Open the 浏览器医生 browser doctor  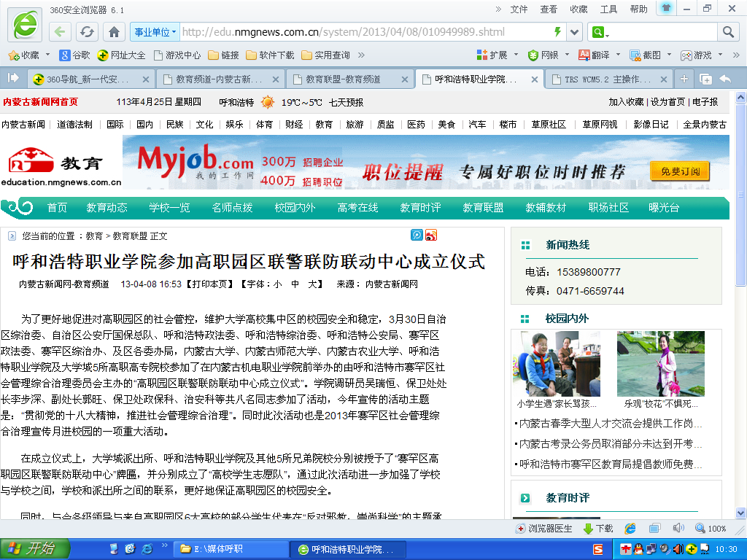[x=543, y=529]
